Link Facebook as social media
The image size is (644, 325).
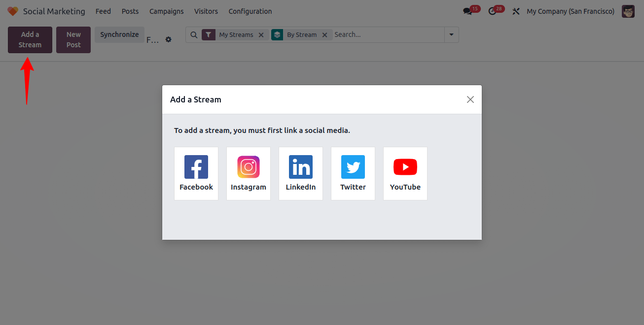(196, 173)
